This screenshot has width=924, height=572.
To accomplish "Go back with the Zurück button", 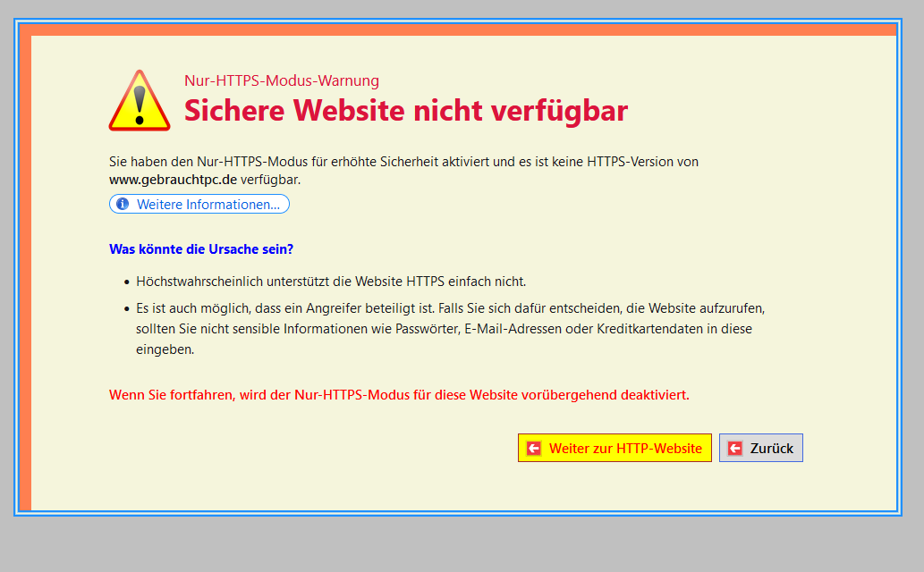I will point(761,448).
